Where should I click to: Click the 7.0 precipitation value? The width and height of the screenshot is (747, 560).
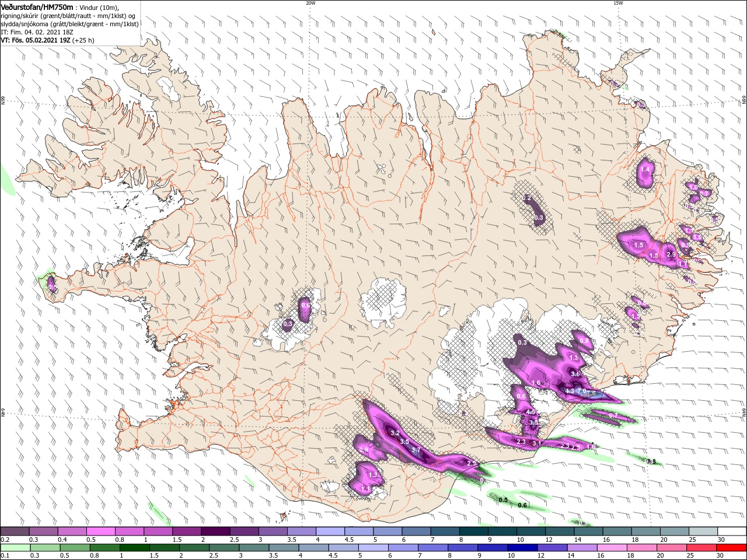tap(581, 391)
